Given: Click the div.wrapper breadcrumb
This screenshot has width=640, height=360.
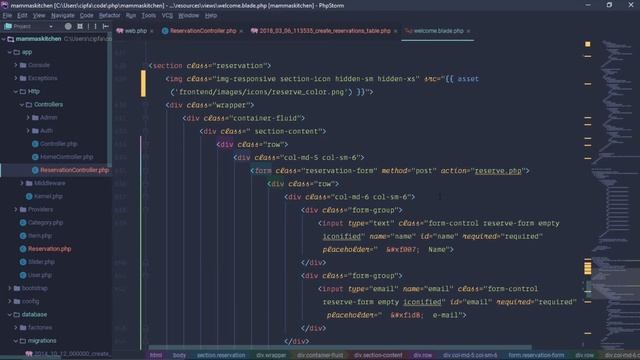Looking at the screenshot, I should click(271, 355).
